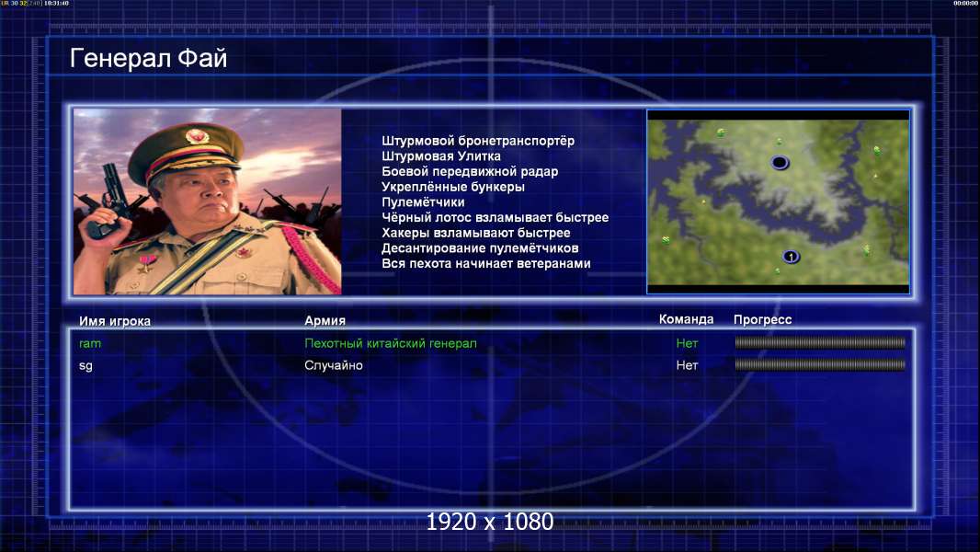Click the player name 'sg'
The height and width of the screenshot is (552, 980).
[85, 366]
